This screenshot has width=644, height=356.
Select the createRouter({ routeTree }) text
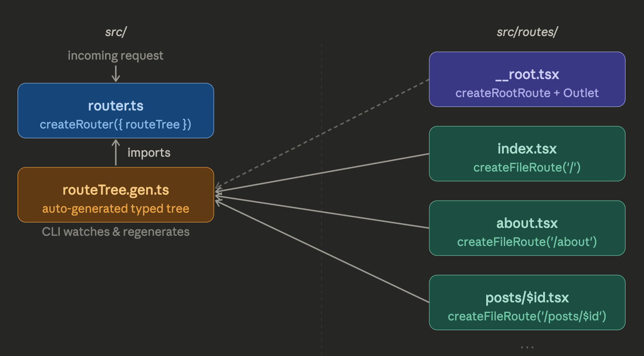(x=115, y=124)
